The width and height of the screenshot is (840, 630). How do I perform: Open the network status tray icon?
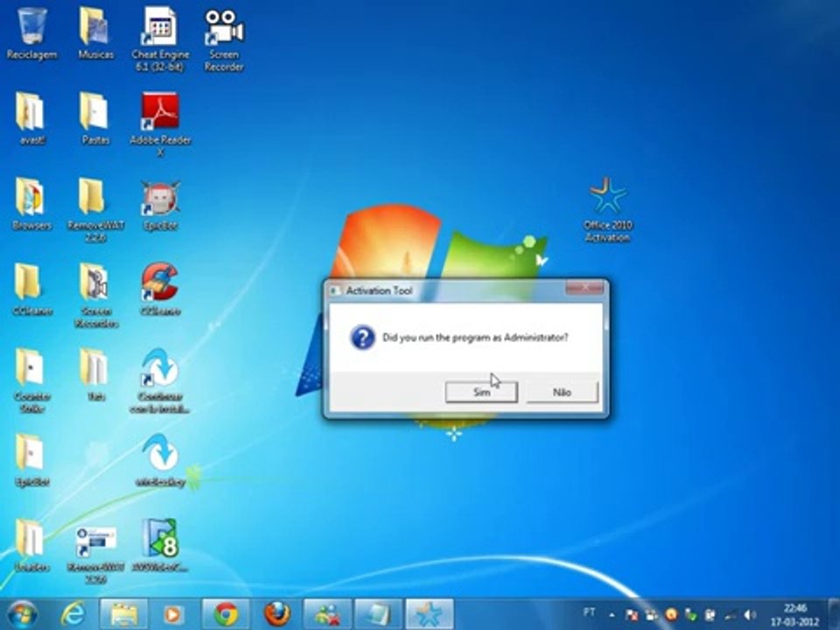coord(730,615)
